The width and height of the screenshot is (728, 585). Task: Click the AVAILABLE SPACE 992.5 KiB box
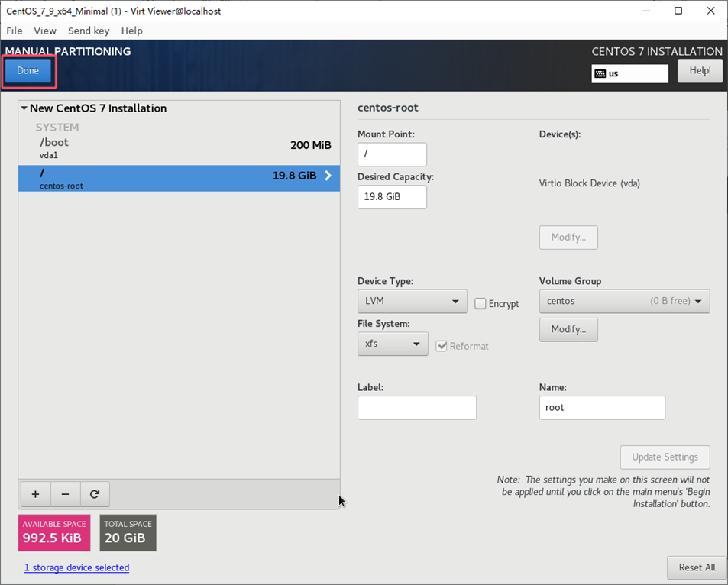54,532
